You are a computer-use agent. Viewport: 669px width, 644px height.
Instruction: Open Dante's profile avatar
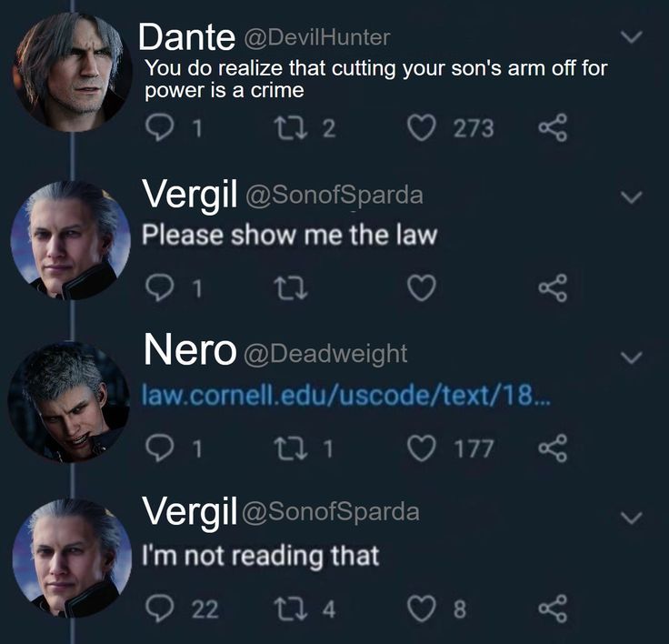coord(72,71)
